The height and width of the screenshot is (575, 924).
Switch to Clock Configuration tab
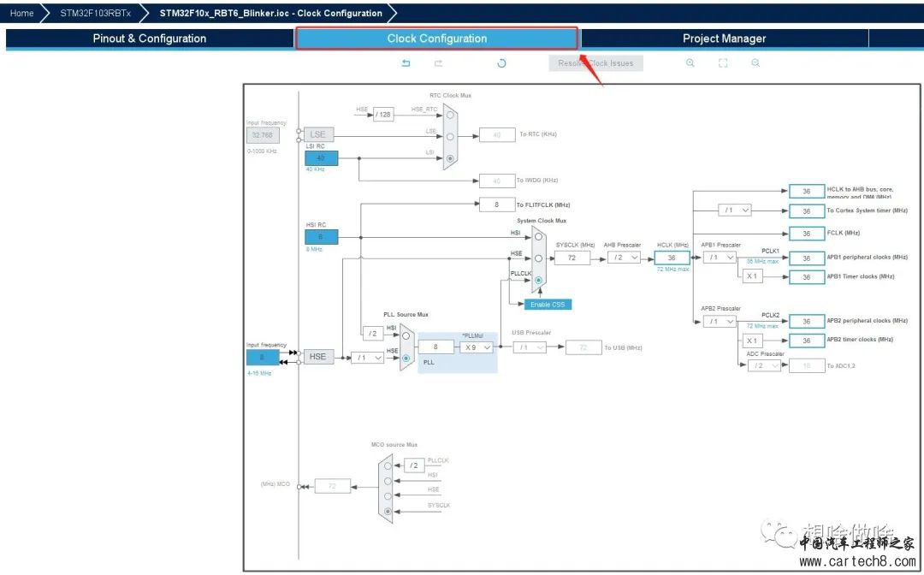436,39
